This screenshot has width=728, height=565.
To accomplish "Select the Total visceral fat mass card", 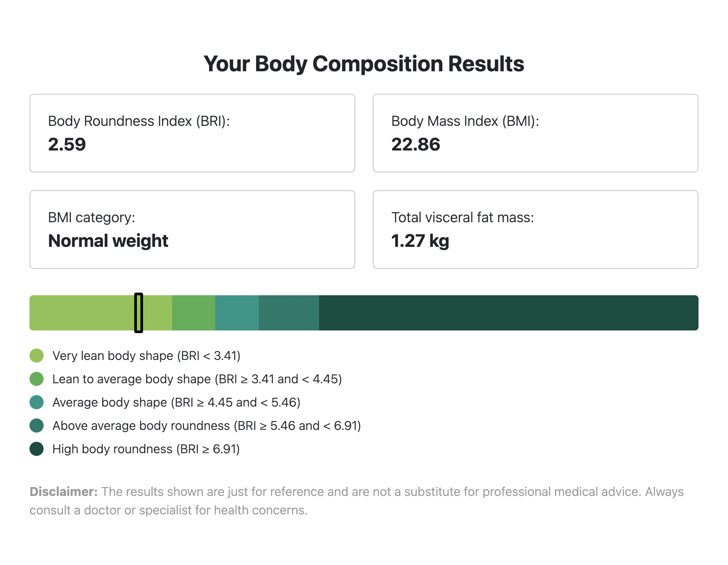I will 536,229.
